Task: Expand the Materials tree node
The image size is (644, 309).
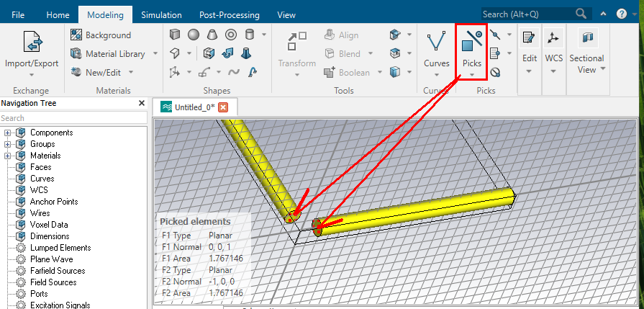Action: tap(9, 156)
